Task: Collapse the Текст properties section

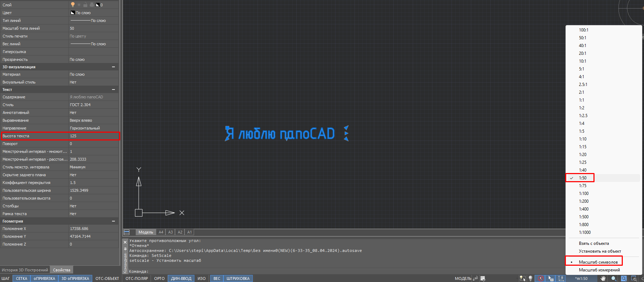Action: (x=113, y=90)
